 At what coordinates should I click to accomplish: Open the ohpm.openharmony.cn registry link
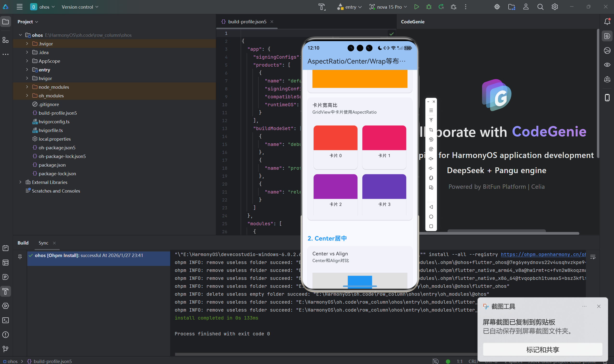(543, 254)
